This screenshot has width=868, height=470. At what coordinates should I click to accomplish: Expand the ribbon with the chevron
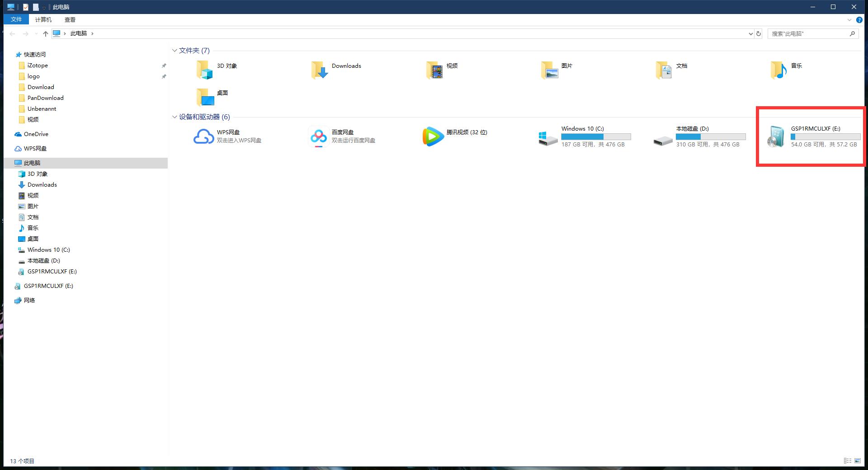849,20
